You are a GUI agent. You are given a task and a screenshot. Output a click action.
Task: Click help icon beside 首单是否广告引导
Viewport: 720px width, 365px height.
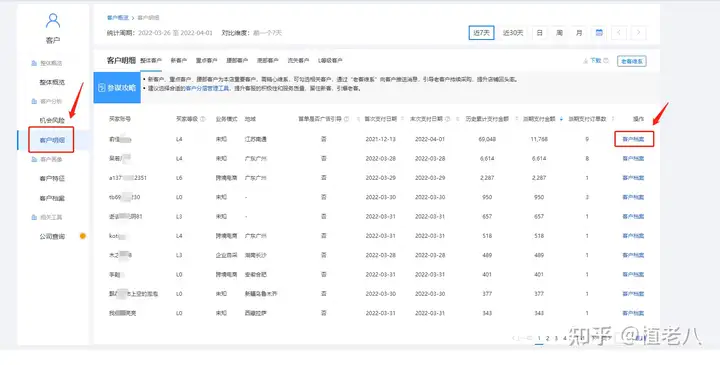pos(347,119)
